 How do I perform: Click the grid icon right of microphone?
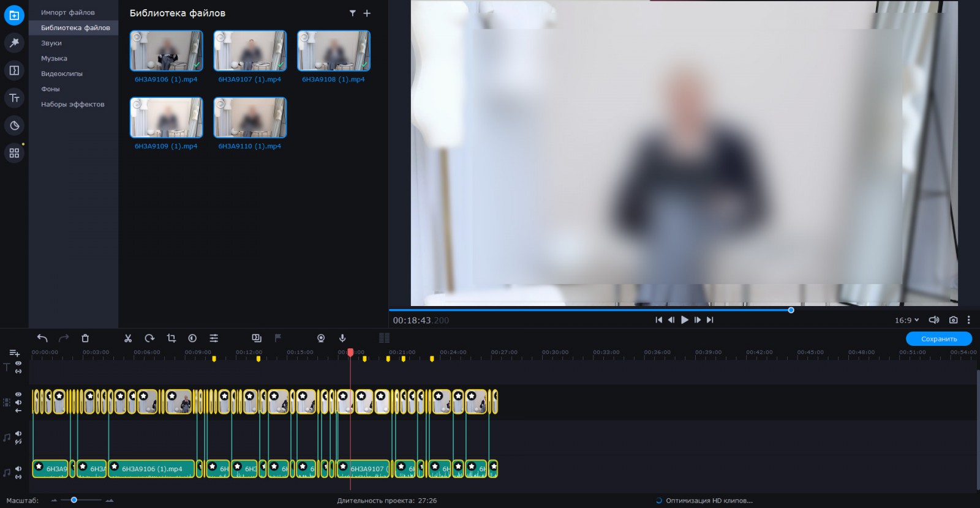[385, 338]
